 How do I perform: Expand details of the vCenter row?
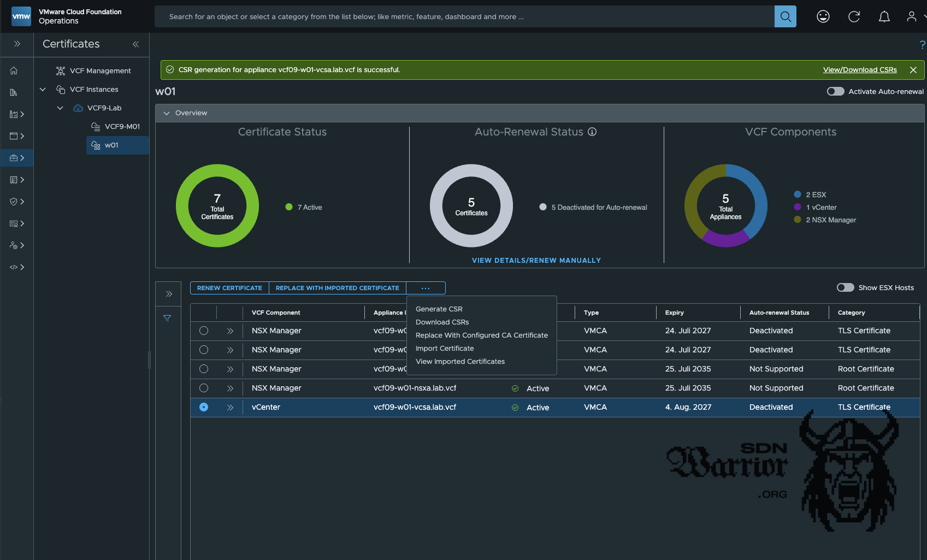click(x=230, y=408)
